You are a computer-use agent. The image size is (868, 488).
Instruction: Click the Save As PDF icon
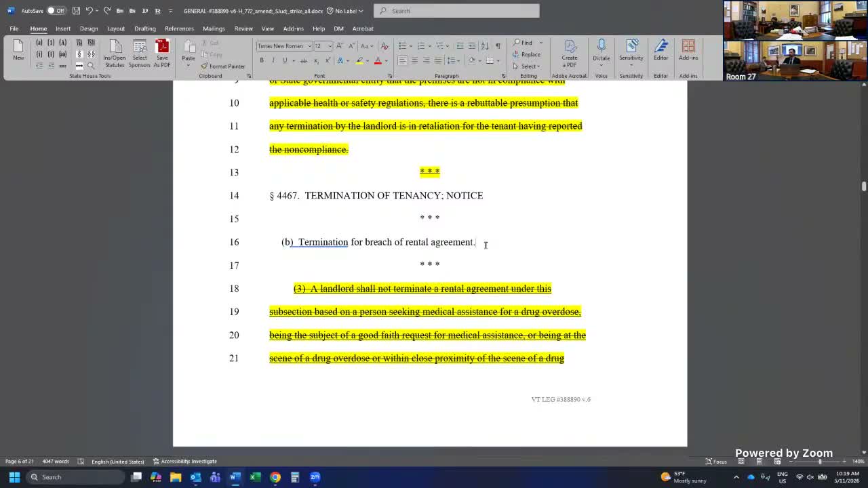162,53
